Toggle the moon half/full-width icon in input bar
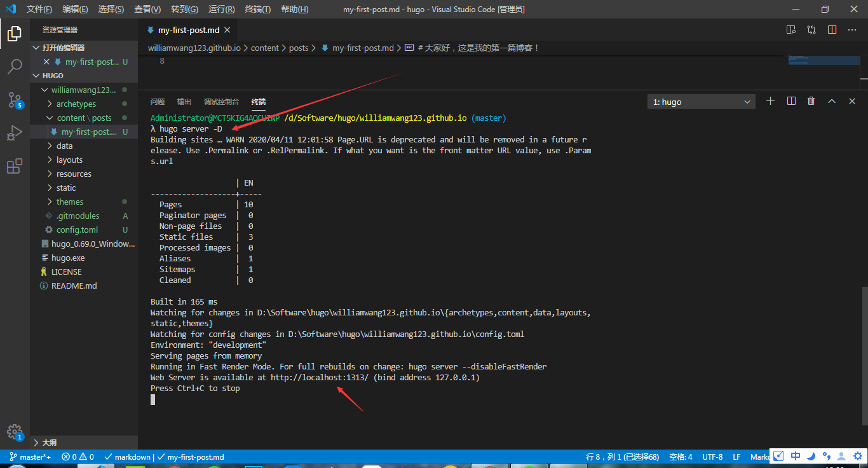This screenshot has width=868, height=468. [811, 456]
